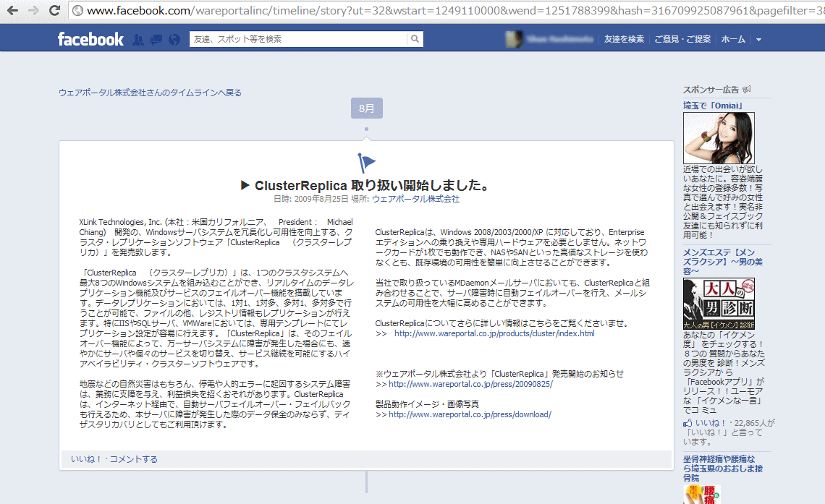Click the ウェアポータル株式会社 location link
Screen dimensions: 825x504
(x=415, y=199)
